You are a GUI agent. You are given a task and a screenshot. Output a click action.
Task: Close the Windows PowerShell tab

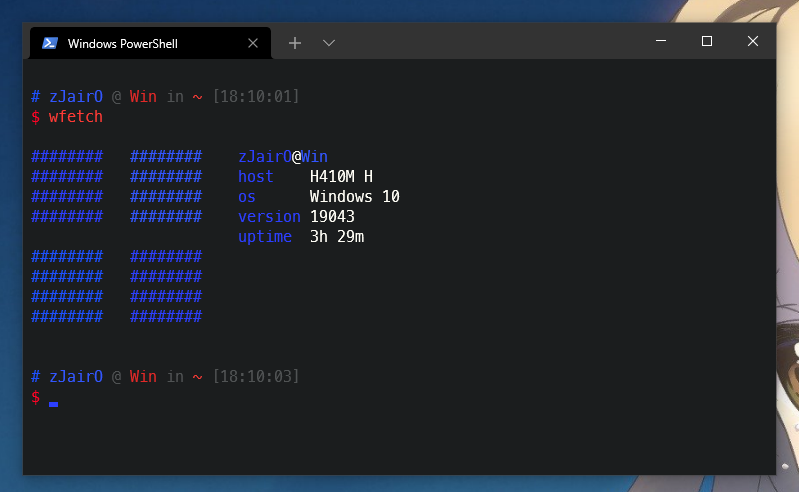253,43
